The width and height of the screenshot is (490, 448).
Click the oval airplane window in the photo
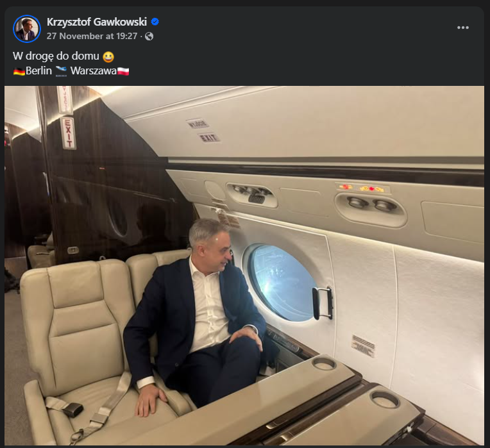(x=282, y=281)
